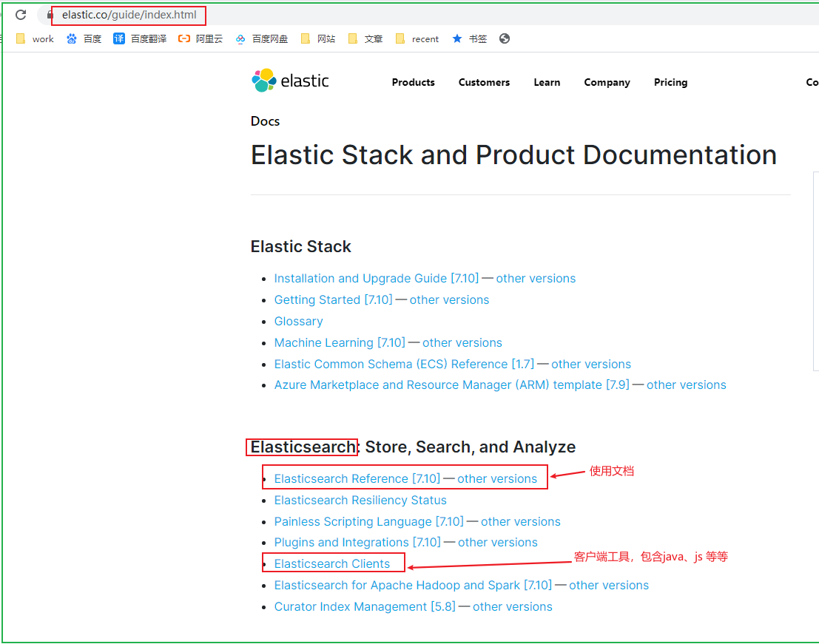Screen dimensions: 819x644
Task: Open other versions of Azure template
Action: (686, 384)
